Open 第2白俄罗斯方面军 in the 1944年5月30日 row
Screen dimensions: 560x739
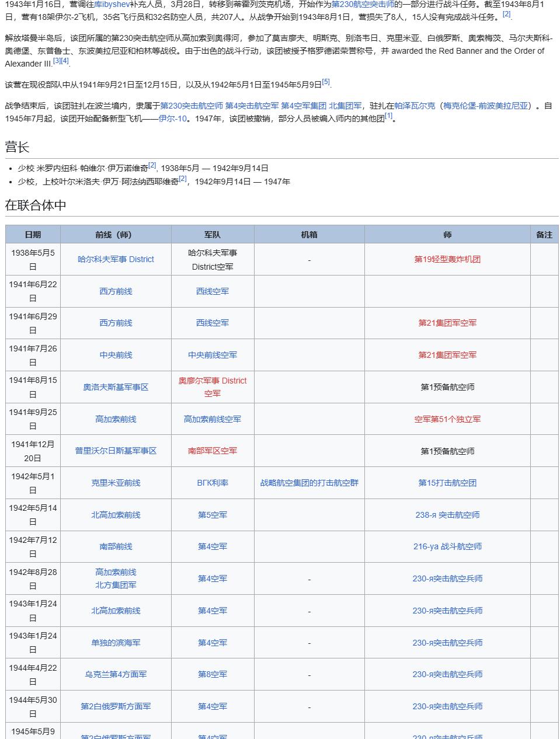[116, 706]
